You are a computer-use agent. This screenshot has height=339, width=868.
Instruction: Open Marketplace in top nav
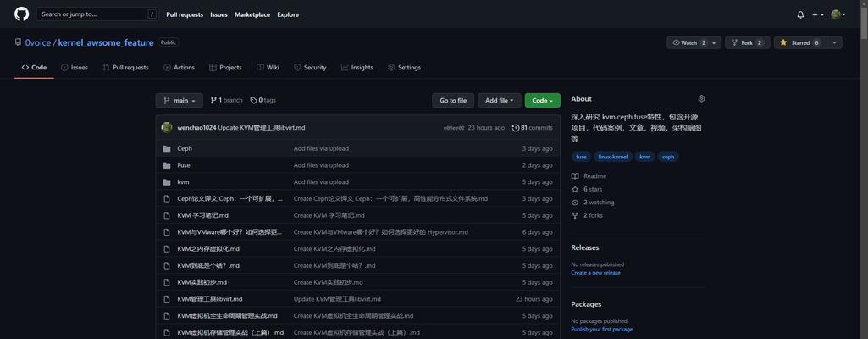pyautogui.click(x=252, y=14)
